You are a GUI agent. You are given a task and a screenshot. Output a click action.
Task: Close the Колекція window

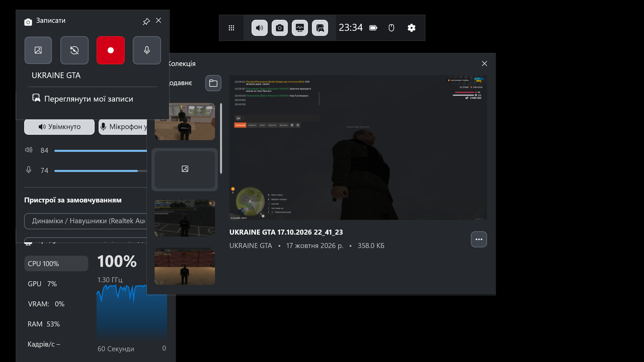click(x=485, y=64)
